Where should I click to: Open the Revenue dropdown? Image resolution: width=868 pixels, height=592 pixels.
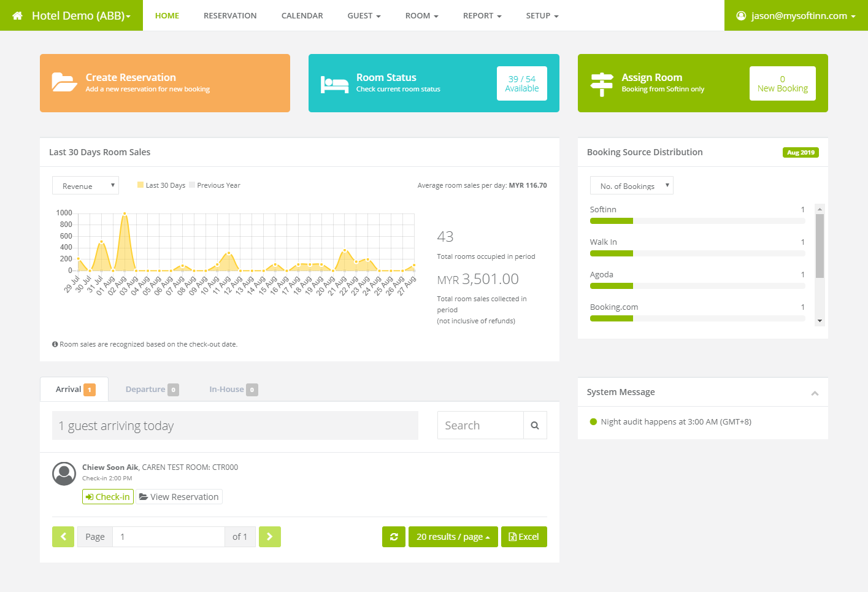85,186
